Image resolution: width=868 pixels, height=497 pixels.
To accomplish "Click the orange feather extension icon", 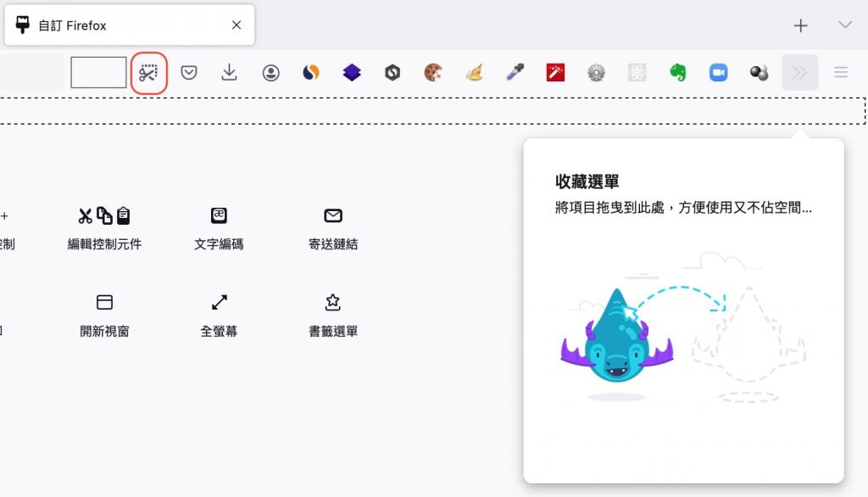I will pyautogui.click(x=474, y=73).
